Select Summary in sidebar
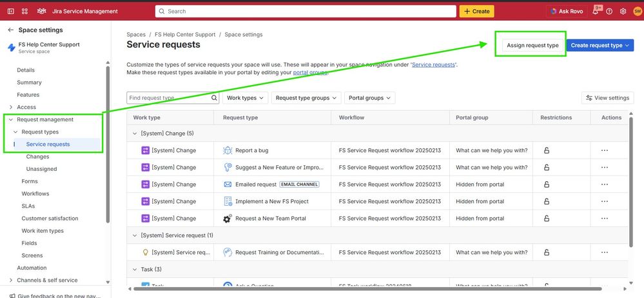Screen dimensions: 644x298 29,82
